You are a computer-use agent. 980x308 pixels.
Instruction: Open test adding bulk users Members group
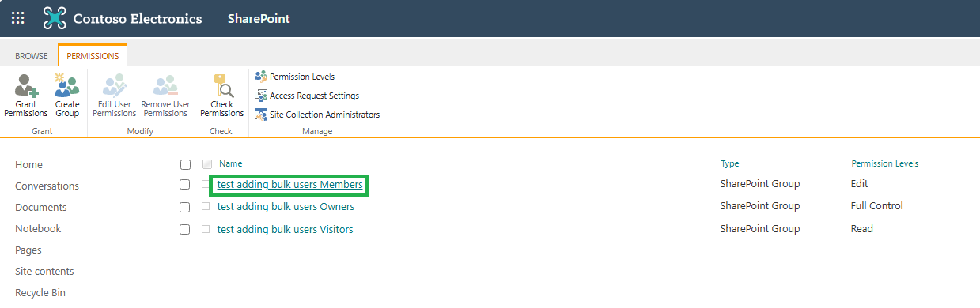(290, 185)
